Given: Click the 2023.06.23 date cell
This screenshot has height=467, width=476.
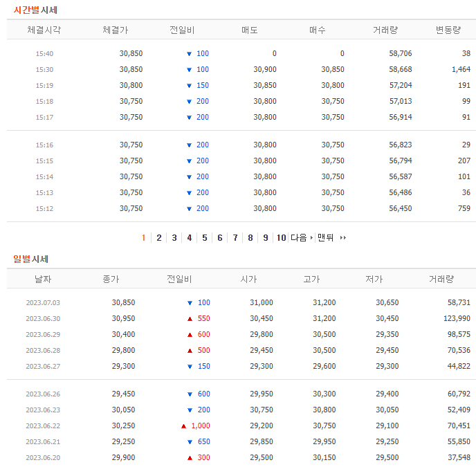Looking at the screenshot, I should tap(43, 410).
